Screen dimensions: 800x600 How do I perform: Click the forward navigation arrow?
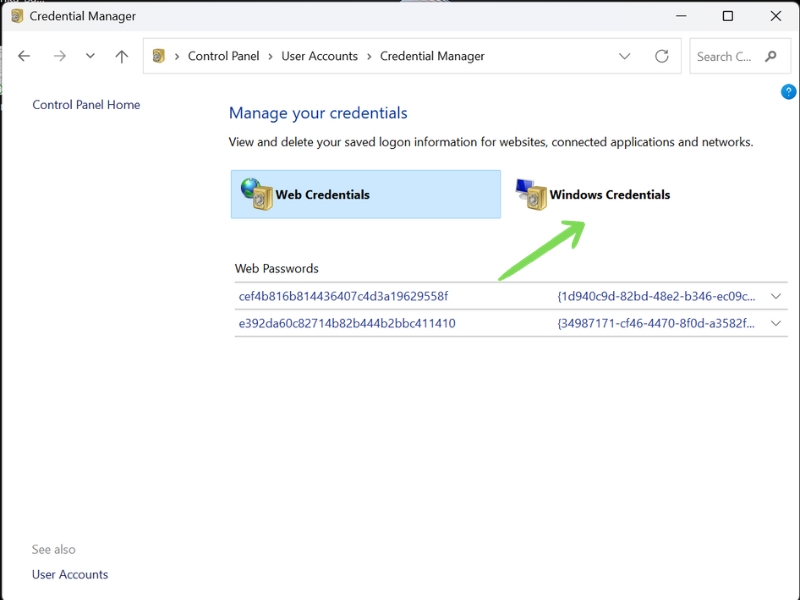(60, 56)
